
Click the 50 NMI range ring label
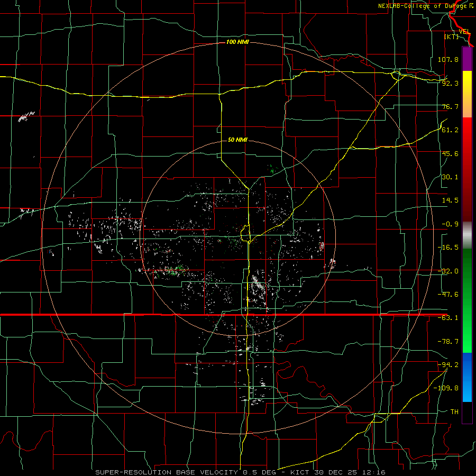click(237, 140)
